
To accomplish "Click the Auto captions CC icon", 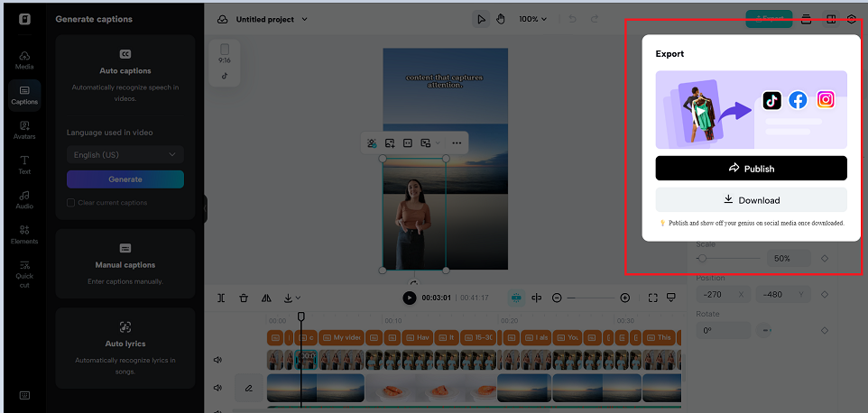I will tap(125, 53).
